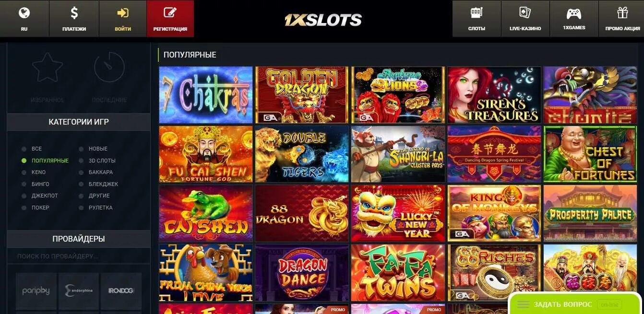Image resolution: width=644 pixels, height=314 pixels.
Task: Show favorites with the Избранное star
Action: 48,67
